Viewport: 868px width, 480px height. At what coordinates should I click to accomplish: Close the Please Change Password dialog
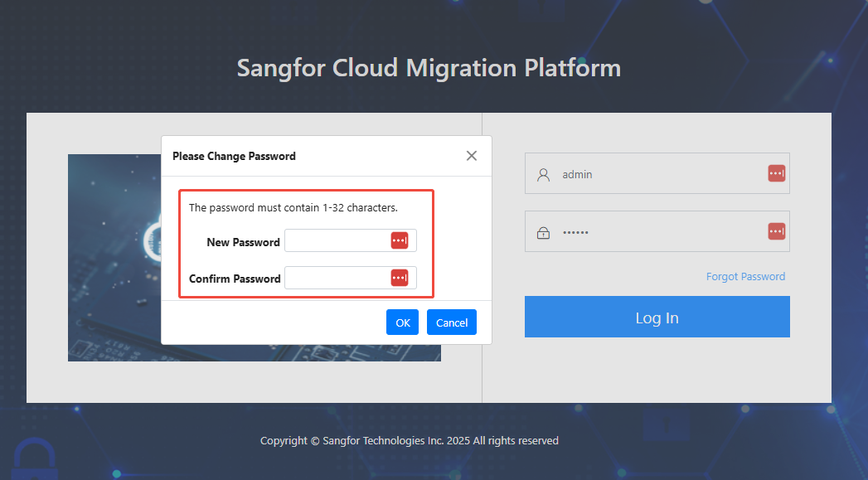(x=472, y=156)
